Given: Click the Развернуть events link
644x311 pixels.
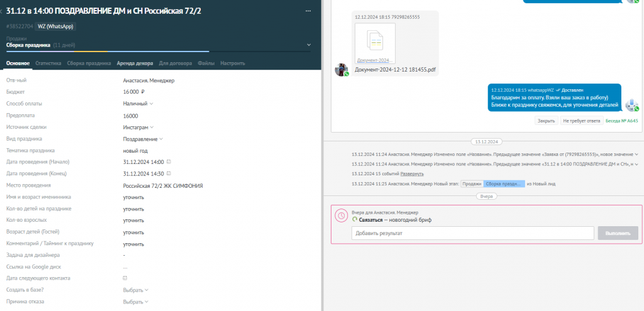Looking at the screenshot, I should tap(412, 174).
